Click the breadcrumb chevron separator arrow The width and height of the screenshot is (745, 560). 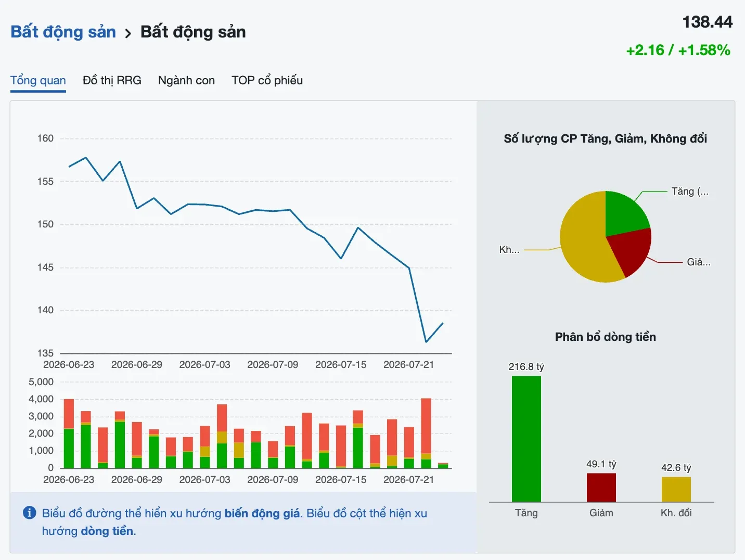click(128, 34)
